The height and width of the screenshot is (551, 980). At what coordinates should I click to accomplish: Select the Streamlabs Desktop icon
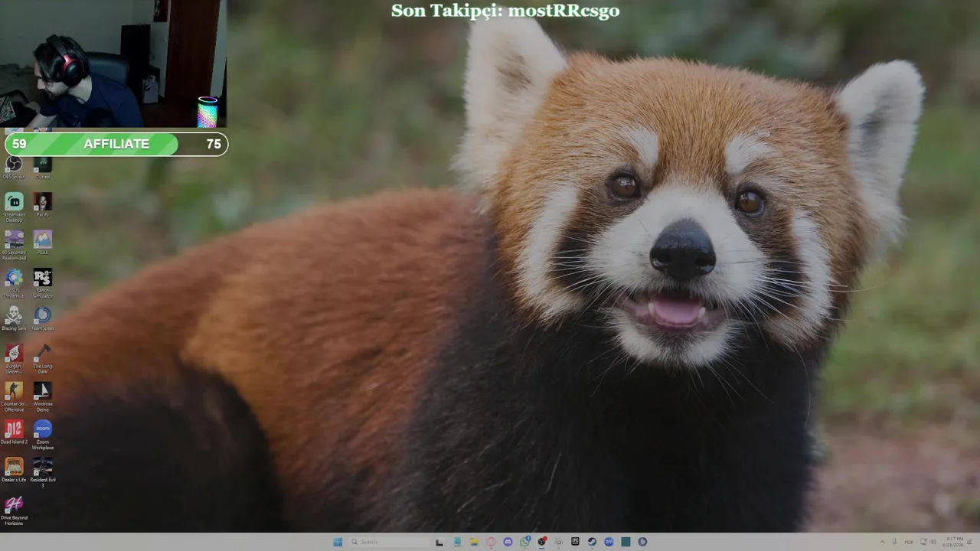(14, 206)
